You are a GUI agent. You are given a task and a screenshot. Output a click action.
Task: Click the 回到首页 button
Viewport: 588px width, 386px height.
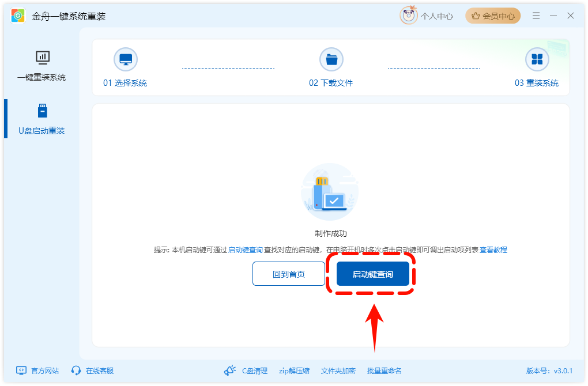click(x=289, y=274)
